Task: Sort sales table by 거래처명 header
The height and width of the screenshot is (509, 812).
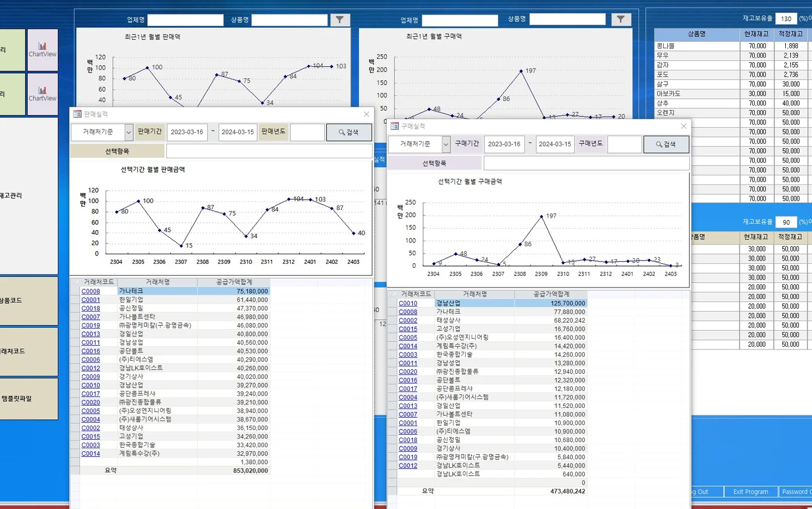Action: click(x=157, y=282)
